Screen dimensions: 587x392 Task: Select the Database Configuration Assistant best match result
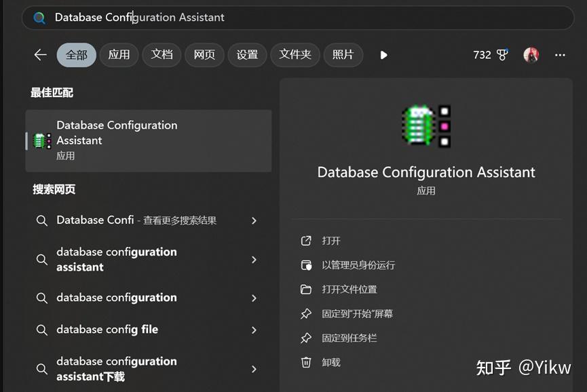[x=149, y=140]
